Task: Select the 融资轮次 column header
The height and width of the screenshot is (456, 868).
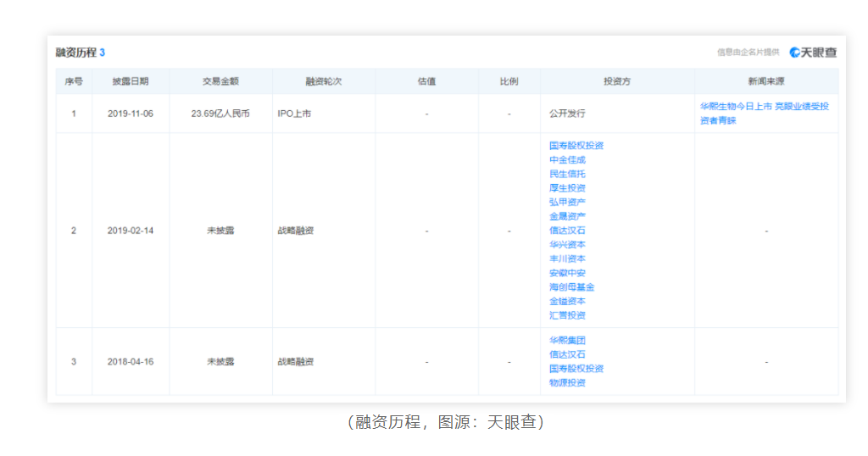Action: tap(323, 81)
